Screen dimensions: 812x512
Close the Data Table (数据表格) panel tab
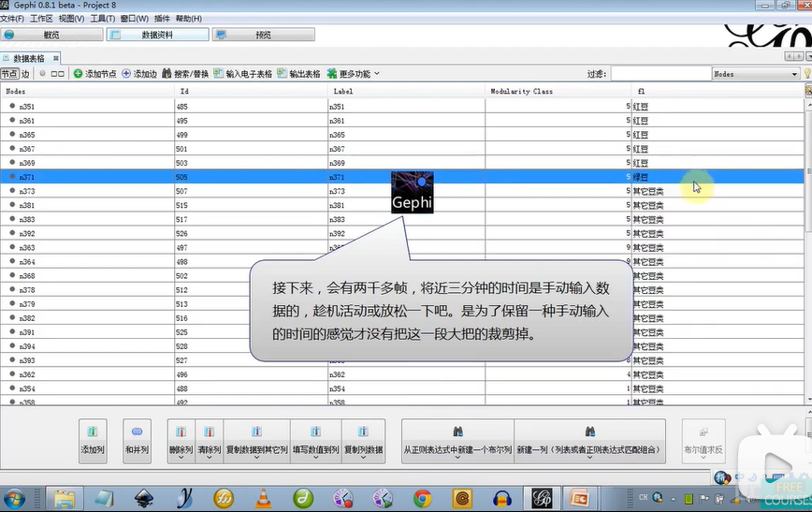[x=56, y=59]
